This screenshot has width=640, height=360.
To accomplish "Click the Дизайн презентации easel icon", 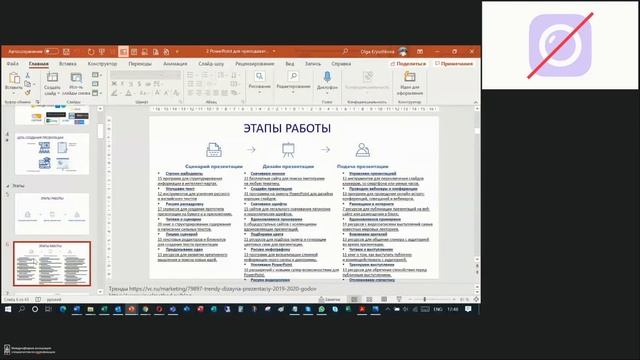I will 288,150.
